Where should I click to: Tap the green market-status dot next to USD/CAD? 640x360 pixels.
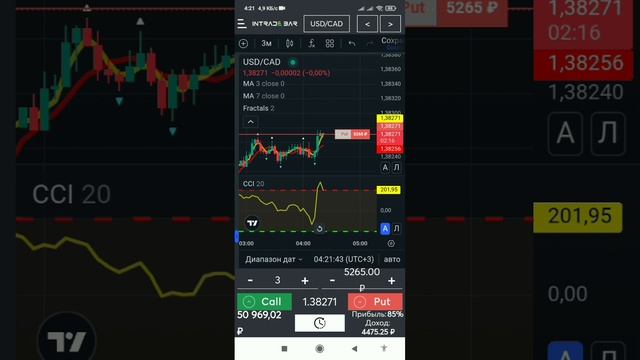[x=293, y=62]
